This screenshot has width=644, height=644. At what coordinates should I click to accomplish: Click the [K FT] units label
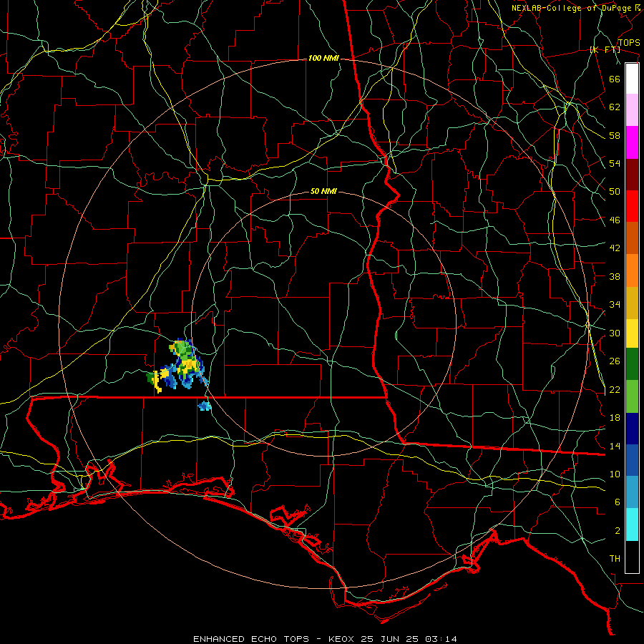[x=605, y=50]
